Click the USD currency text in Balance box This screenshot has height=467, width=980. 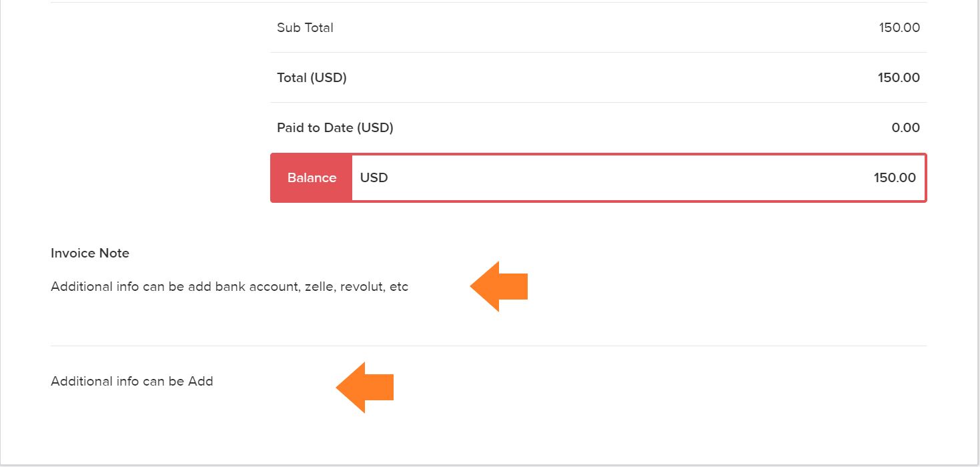click(x=374, y=178)
